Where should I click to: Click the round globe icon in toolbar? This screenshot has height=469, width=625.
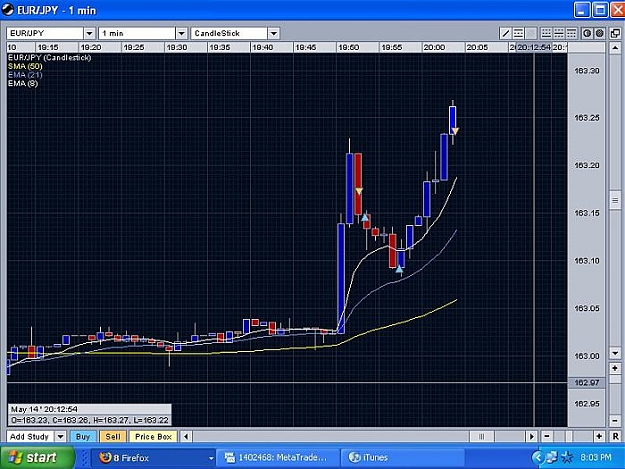tap(599, 33)
